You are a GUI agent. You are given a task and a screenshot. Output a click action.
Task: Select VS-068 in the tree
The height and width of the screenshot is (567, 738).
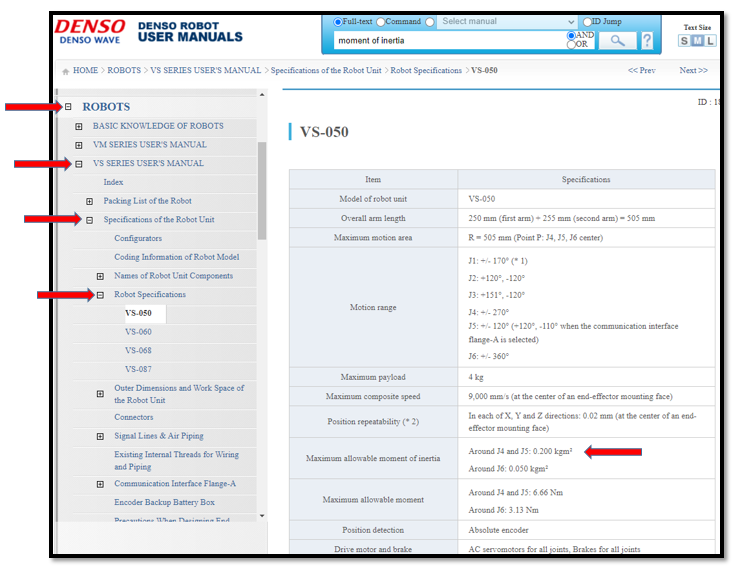[x=138, y=351]
